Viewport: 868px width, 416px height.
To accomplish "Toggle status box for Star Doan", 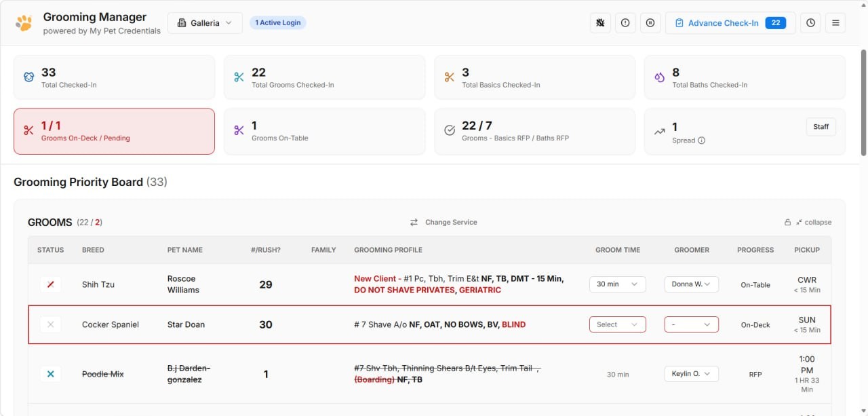I will (x=51, y=324).
